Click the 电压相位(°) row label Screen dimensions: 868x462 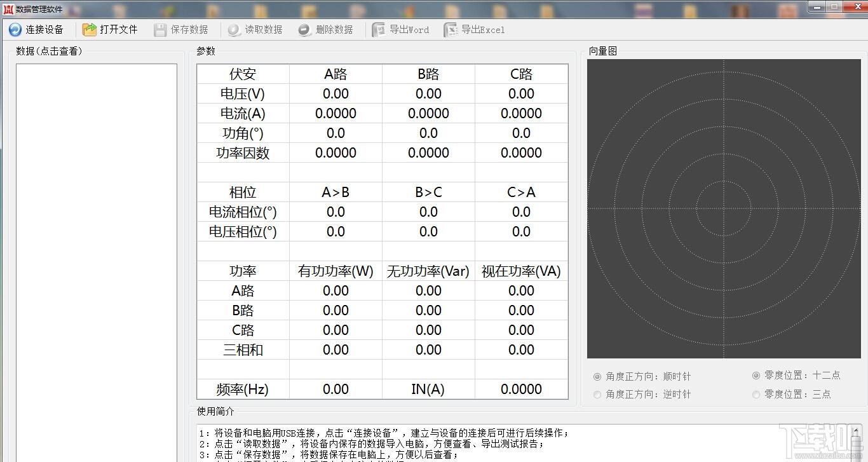click(x=243, y=231)
